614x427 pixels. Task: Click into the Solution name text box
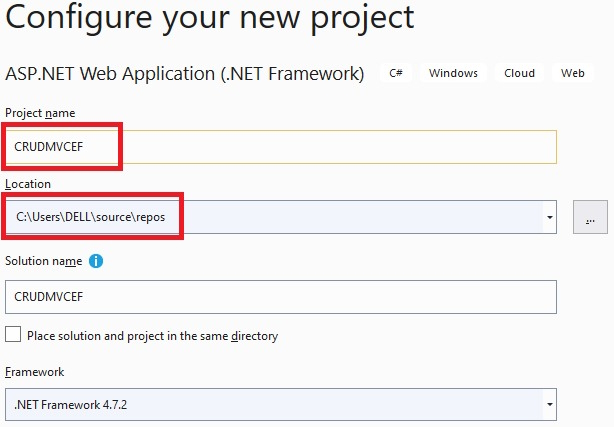pos(281,297)
